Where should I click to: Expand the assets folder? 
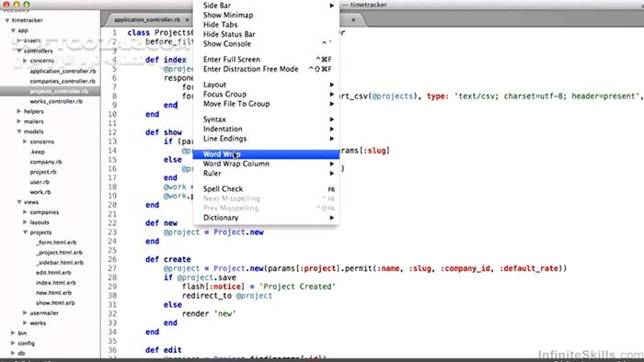pyautogui.click(x=19, y=40)
